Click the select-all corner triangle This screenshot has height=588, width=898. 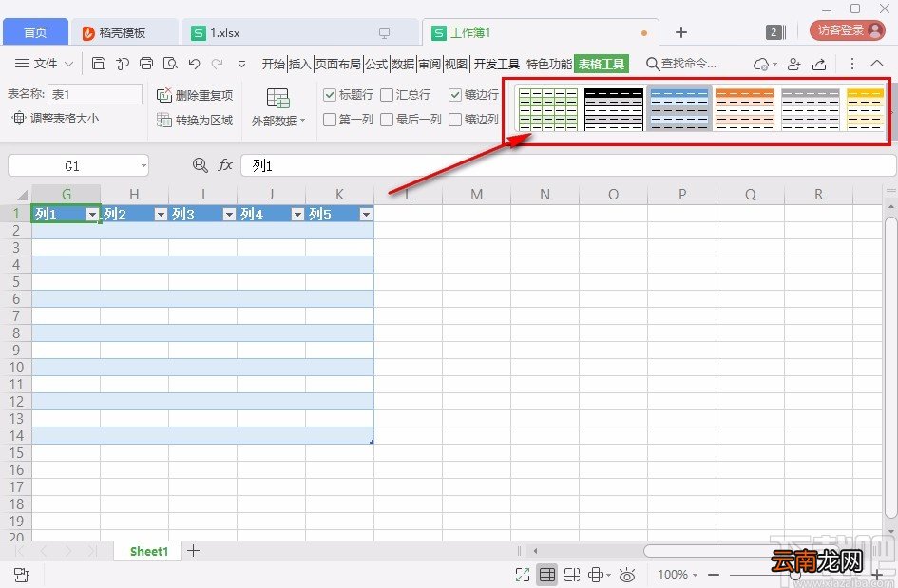coord(22,195)
